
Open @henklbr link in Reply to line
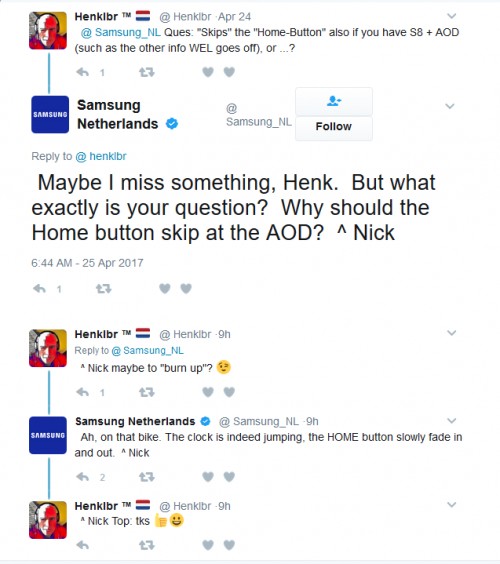(x=101, y=156)
